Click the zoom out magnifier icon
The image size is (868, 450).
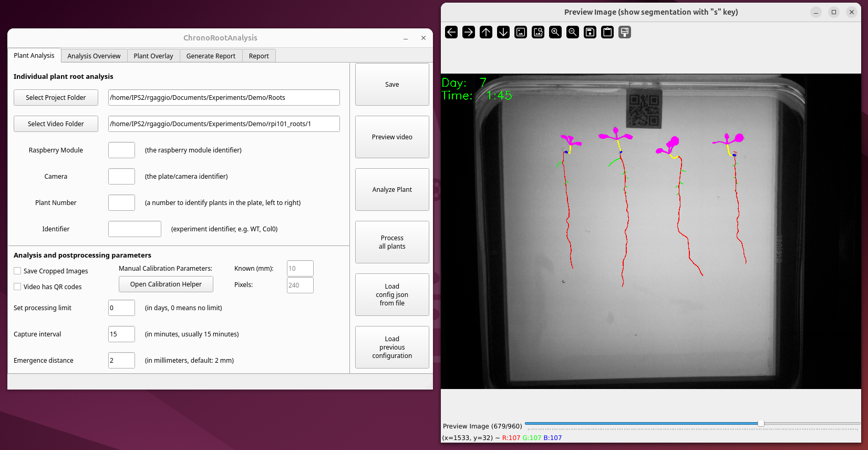[573, 32]
